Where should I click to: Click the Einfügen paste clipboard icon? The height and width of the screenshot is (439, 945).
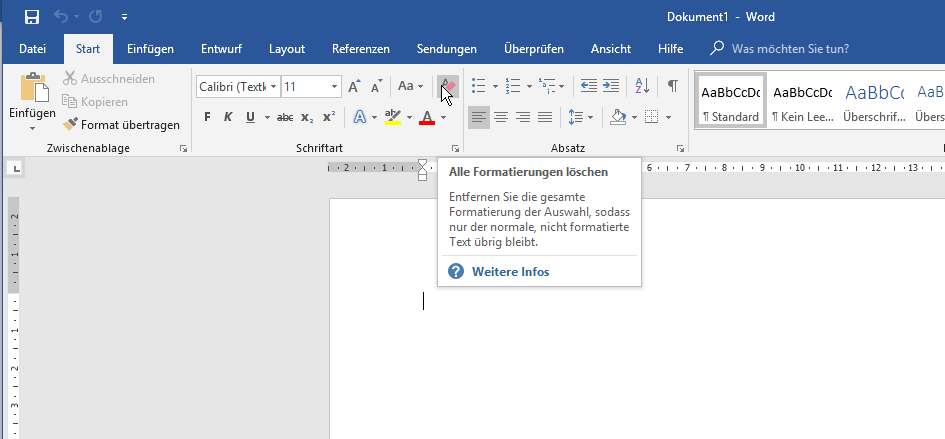pyautogui.click(x=35, y=87)
